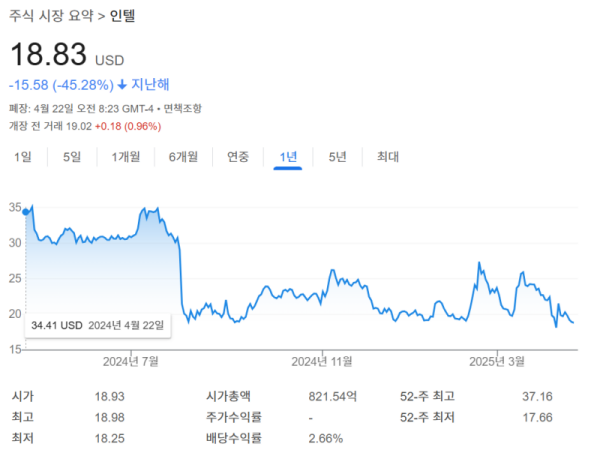Click the 15 y-axis label
Screen dimensions: 600x456
coord(15,349)
